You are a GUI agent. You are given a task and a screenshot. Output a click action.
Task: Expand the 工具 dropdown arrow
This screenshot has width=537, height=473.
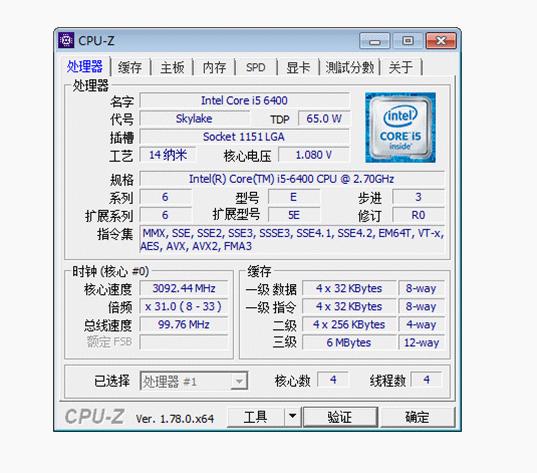pyautogui.click(x=292, y=416)
